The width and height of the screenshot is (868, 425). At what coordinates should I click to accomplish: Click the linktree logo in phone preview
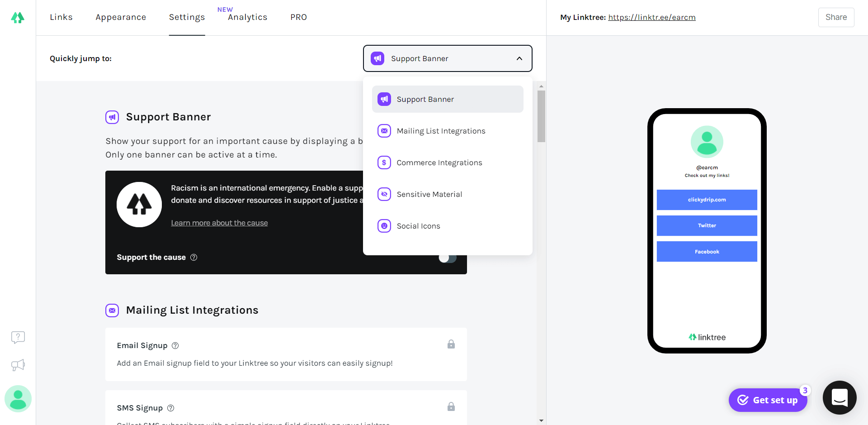(707, 337)
